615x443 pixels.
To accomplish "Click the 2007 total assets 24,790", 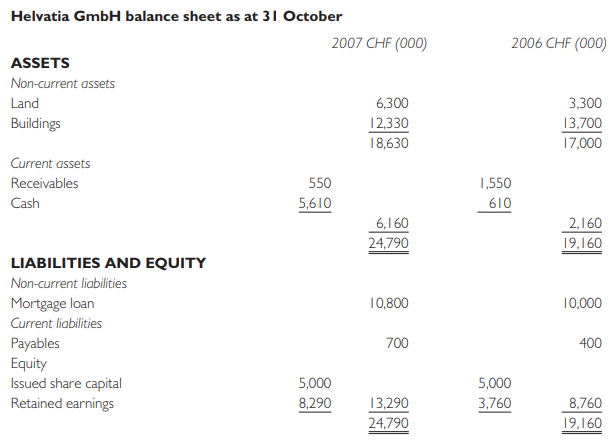I will pyautogui.click(x=388, y=243).
